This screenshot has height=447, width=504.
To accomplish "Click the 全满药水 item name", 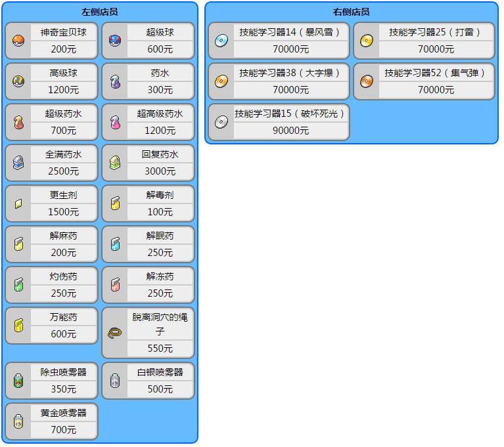I will click(x=64, y=154).
